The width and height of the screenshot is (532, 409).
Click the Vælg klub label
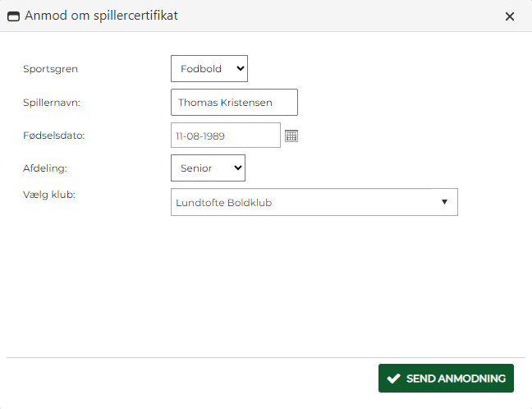[x=49, y=195]
